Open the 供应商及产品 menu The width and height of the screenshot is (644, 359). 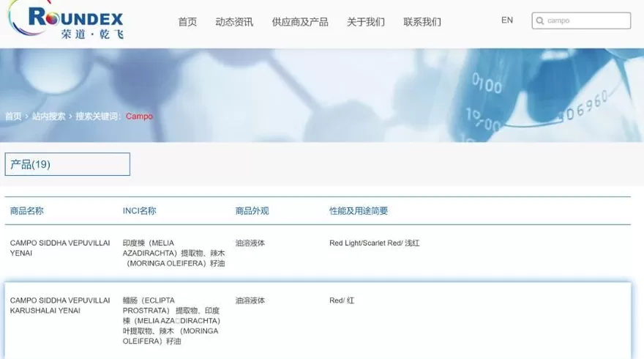tap(300, 22)
